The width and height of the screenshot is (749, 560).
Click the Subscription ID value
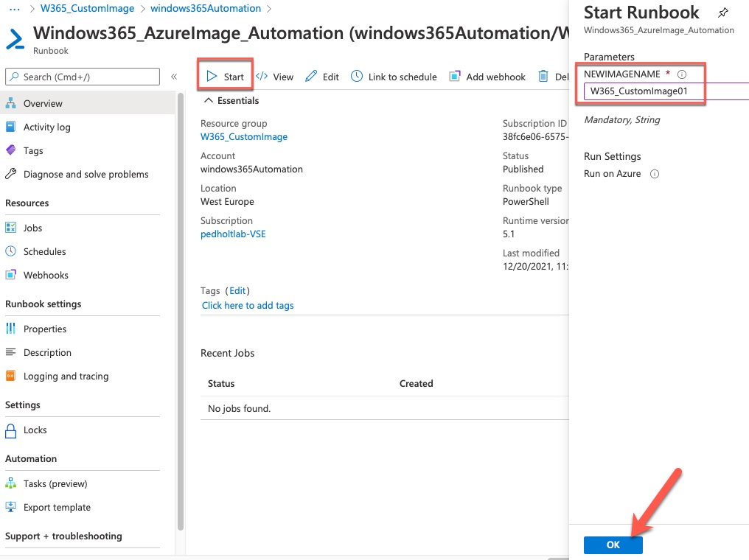tap(535, 136)
